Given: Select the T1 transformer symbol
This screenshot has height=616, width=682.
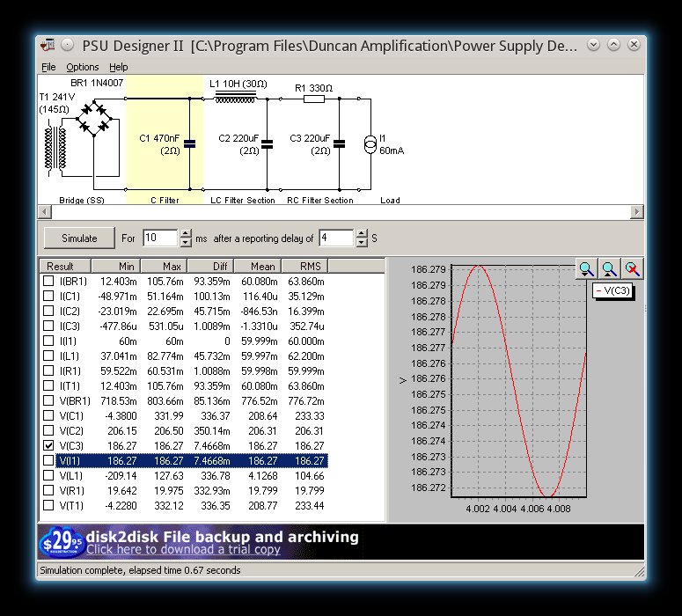Looking at the screenshot, I should 55,148.
